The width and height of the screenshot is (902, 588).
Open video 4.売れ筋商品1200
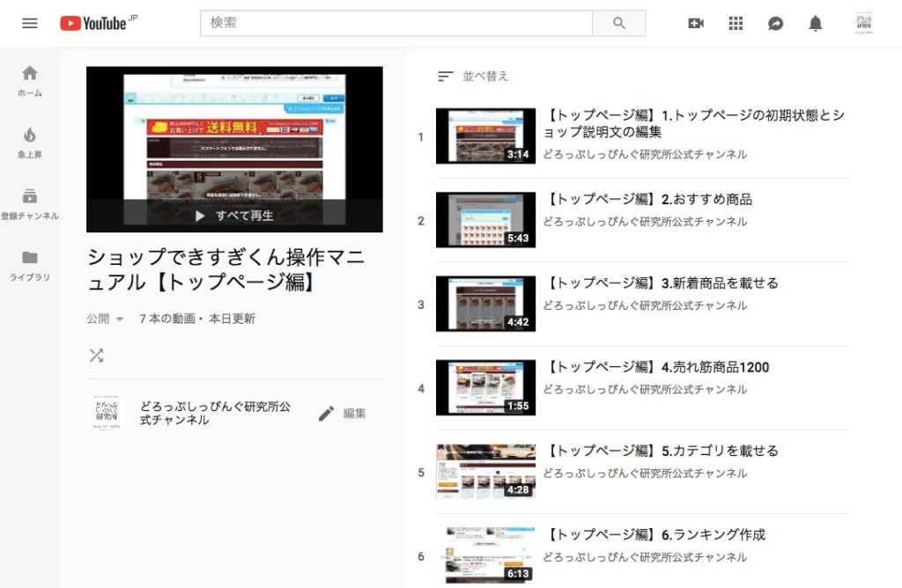tap(655, 367)
